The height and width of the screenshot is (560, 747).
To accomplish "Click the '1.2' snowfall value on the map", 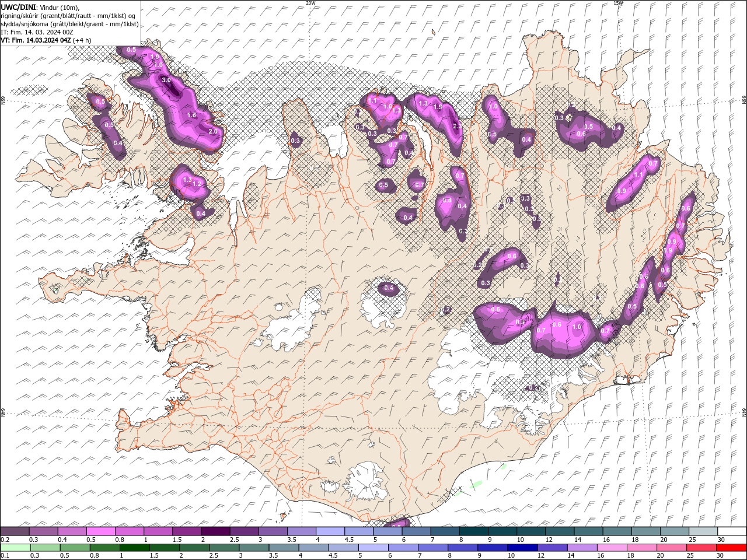I will [197, 184].
